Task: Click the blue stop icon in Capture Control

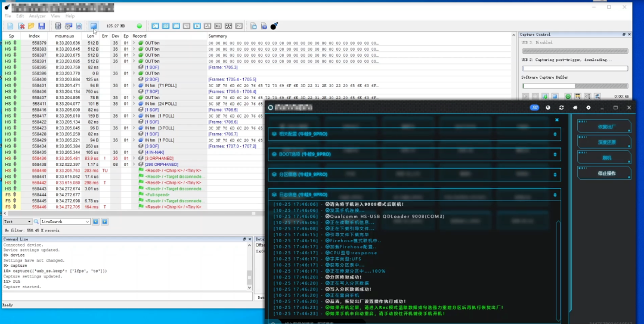Action: pos(555,96)
